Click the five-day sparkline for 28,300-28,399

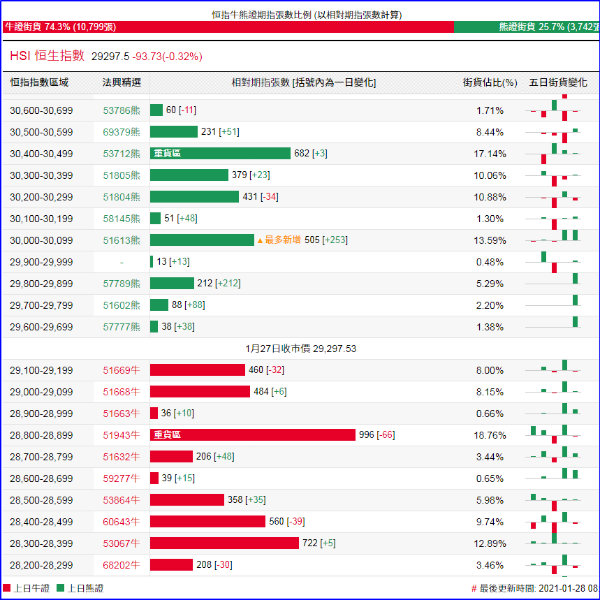[x=553, y=540]
